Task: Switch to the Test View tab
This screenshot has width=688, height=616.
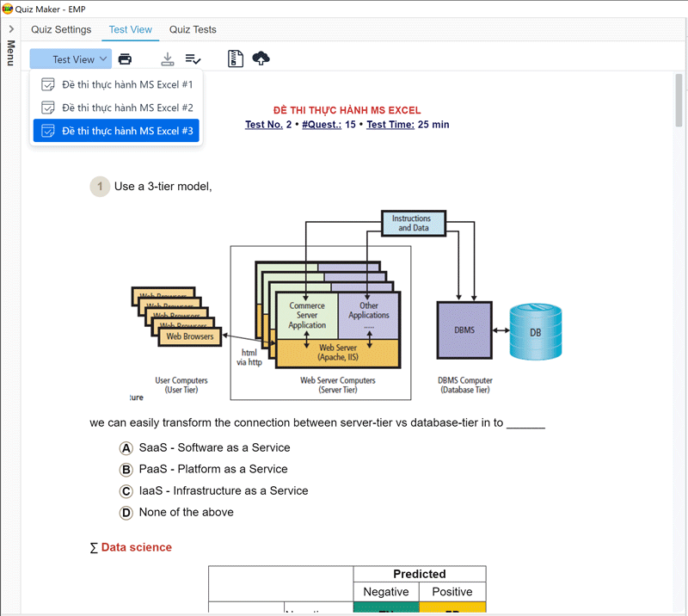Action: tap(131, 29)
